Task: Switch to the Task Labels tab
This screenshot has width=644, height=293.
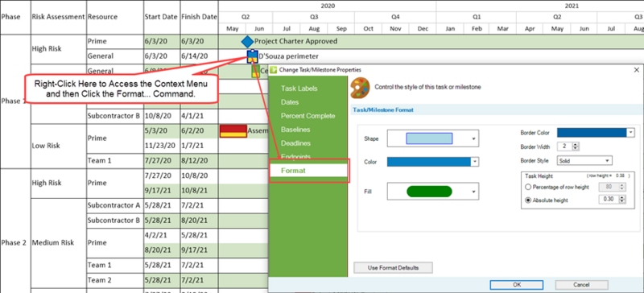Action: point(299,89)
